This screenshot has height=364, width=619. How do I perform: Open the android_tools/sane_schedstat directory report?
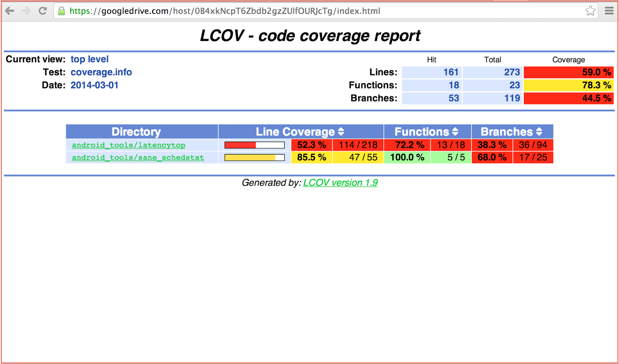(138, 157)
